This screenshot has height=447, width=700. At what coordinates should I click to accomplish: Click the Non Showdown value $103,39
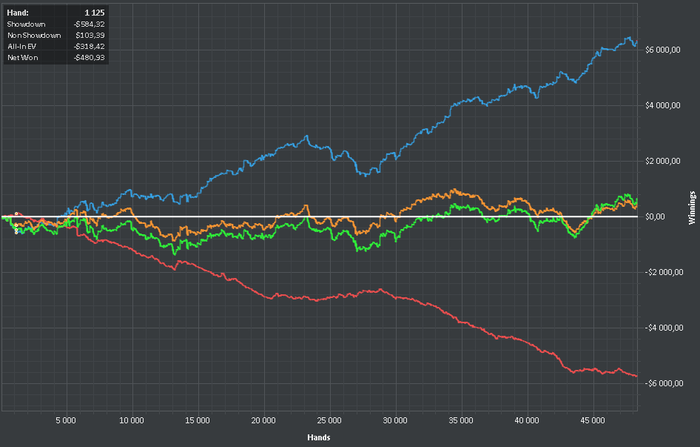90,35
